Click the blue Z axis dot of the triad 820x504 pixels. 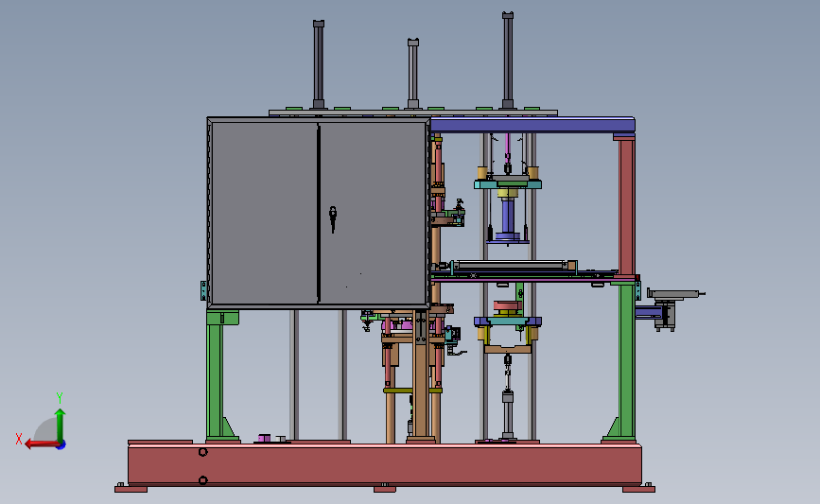coord(61,445)
